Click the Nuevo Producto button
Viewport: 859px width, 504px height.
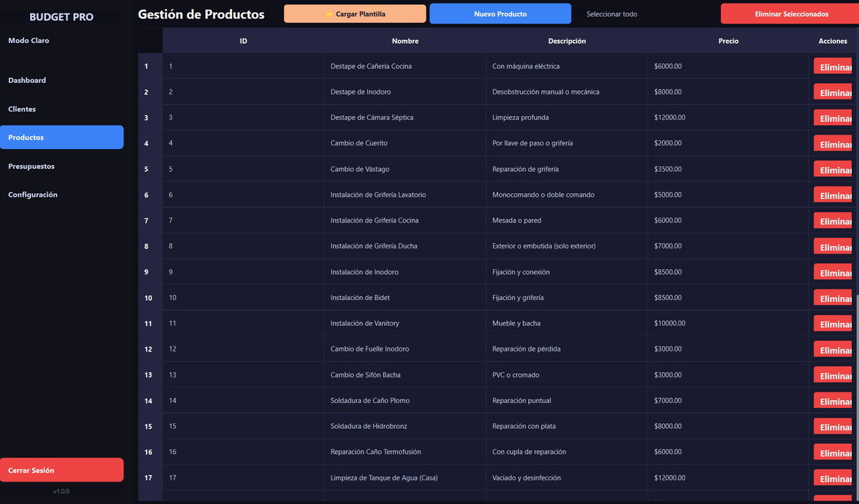pyautogui.click(x=500, y=14)
